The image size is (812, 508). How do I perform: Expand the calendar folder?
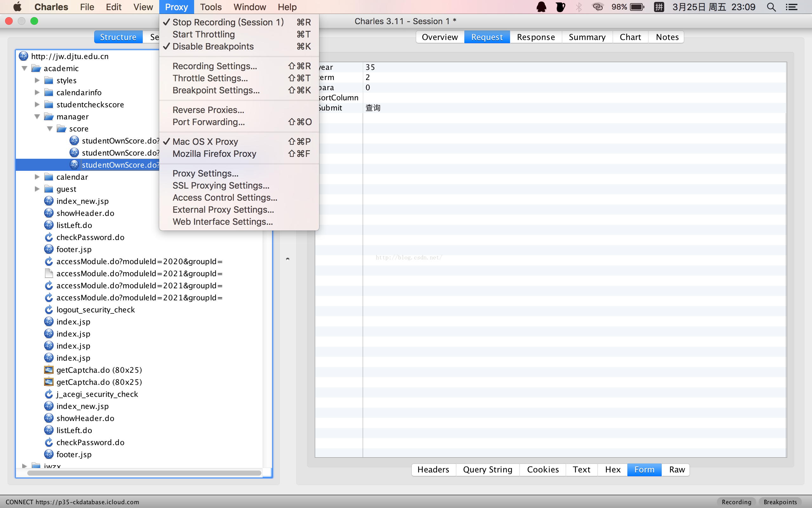37,177
